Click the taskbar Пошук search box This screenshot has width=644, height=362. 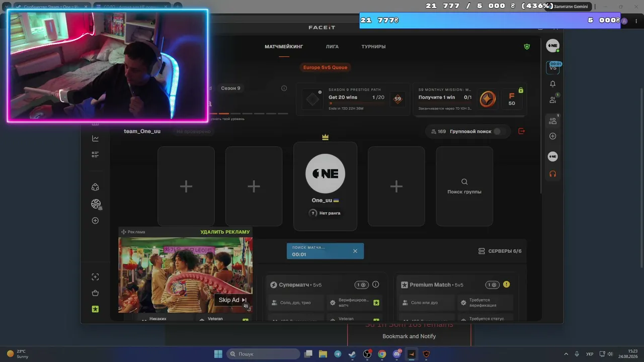[x=263, y=354]
